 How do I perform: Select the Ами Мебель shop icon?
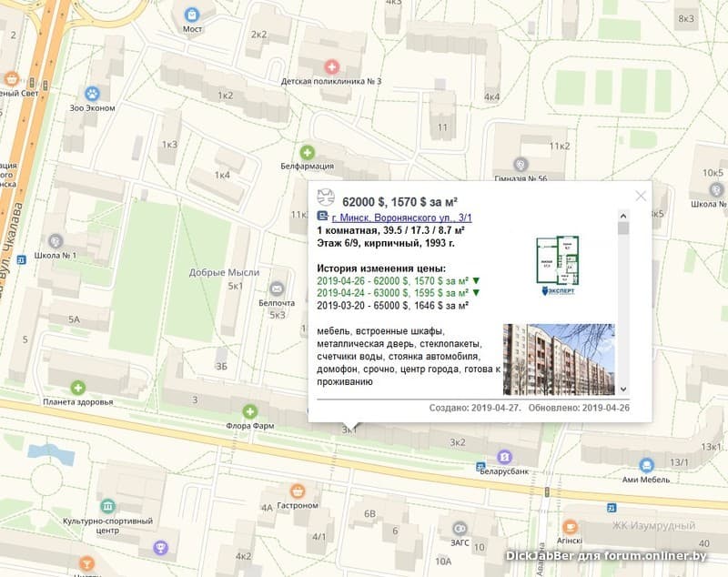[646, 465]
